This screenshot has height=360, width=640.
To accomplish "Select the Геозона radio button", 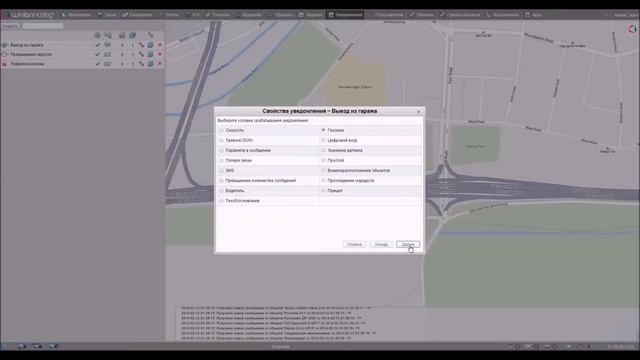I will point(323,130).
